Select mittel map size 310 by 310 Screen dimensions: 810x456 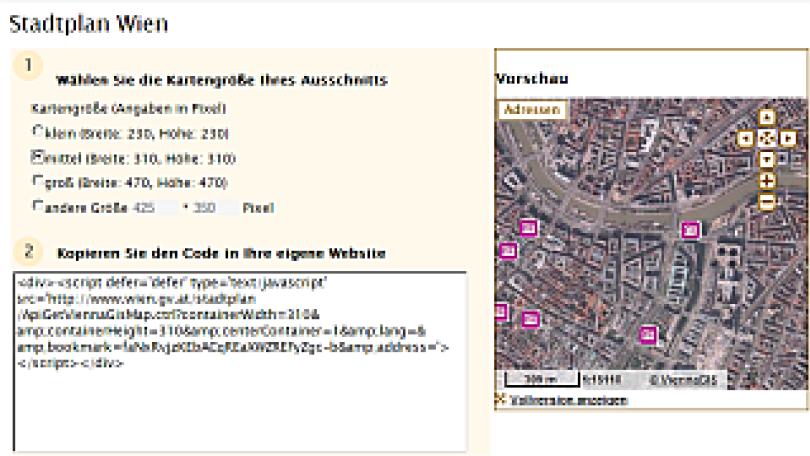38,156
